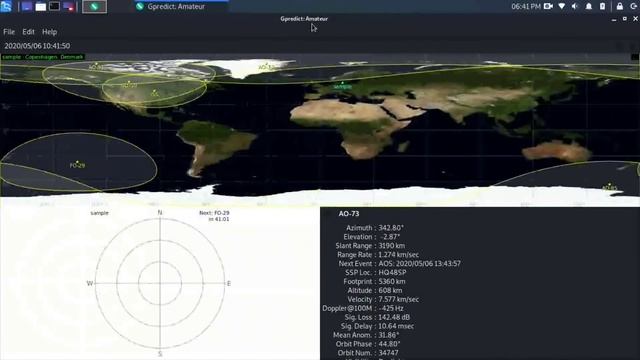This screenshot has height=360, width=640.
Task: Open the Kali applications menu icon
Action: pyautogui.click(x=6, y=6)
